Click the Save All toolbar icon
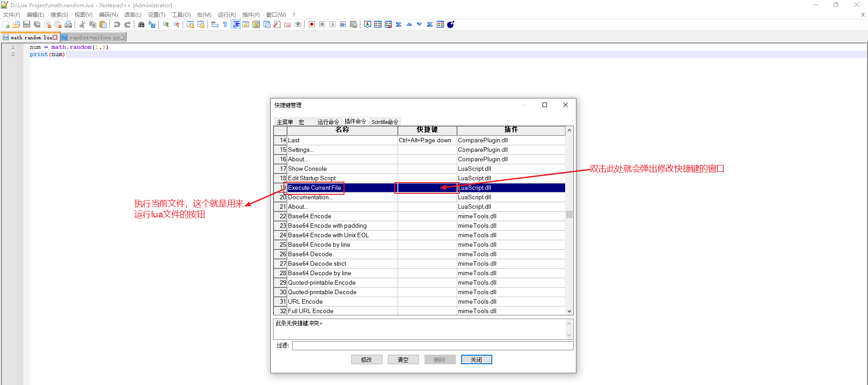868x385 pixels. [37, 24]
